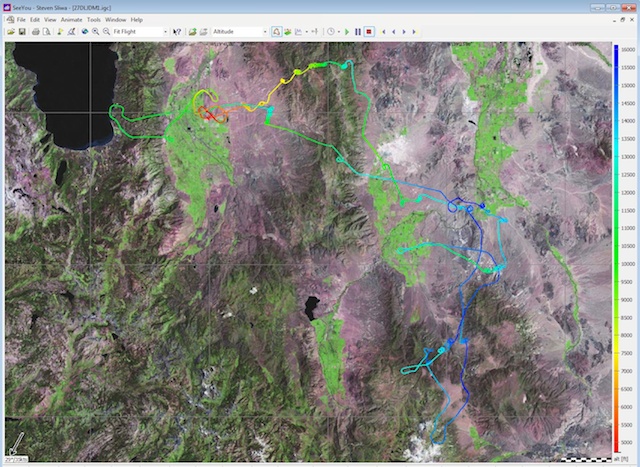Viewport: 640px width, 467px height.
Task: Pause the flight animation
Action: coord(358,32)
